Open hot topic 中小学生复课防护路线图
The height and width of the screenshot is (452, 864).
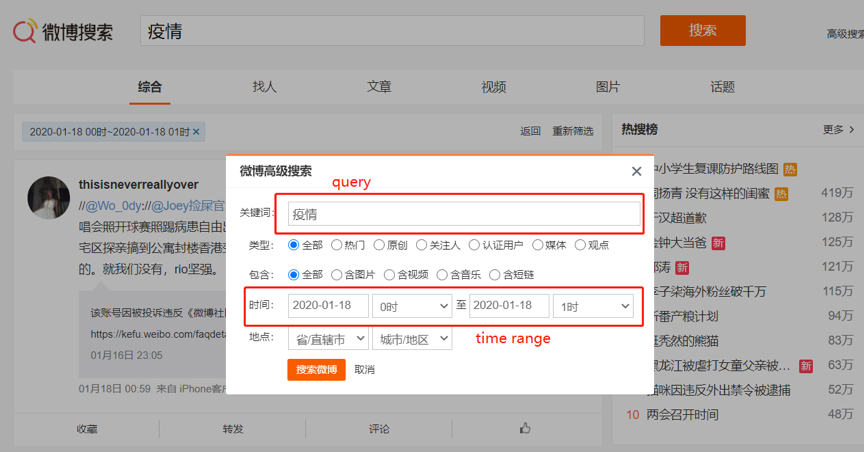pyautogui.click(x=715, y=169)
